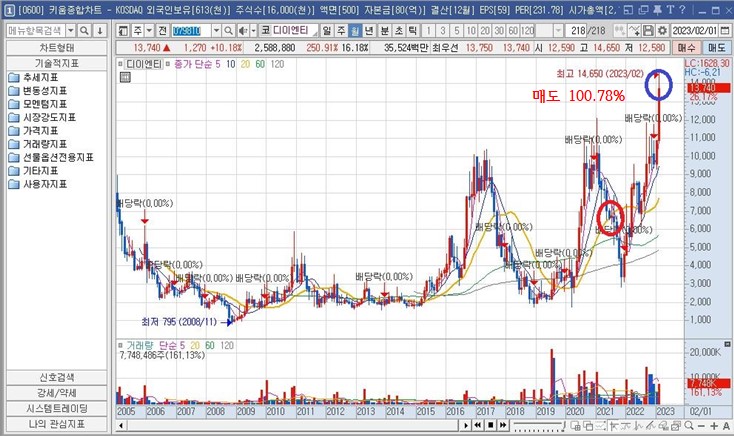This screenshot has width=734, height=436.
Task: Click the save disk icon in the toolbar
Action: click(x=648, y=31)
